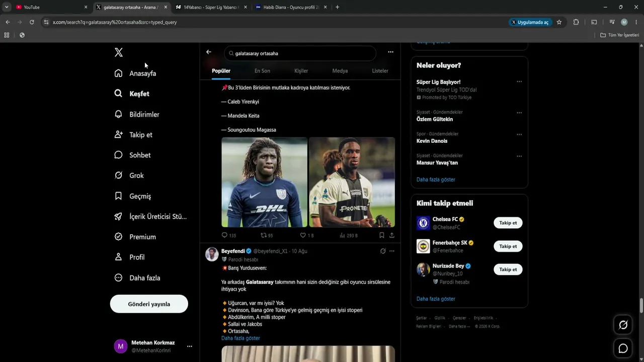Open the browser tab search dropdown
This screenshot has width=644, height=362.
[x=7, y=7]
